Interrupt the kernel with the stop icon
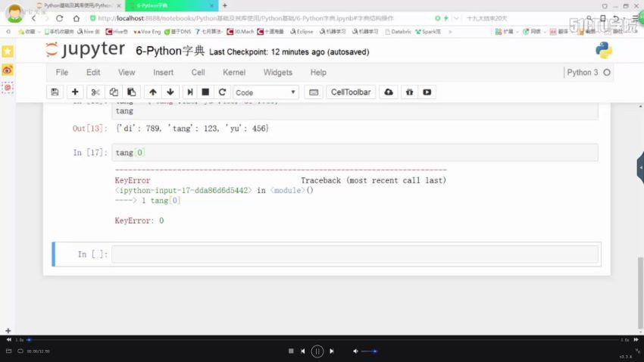This screenshot has width=644, height=362. coord(206,92)
